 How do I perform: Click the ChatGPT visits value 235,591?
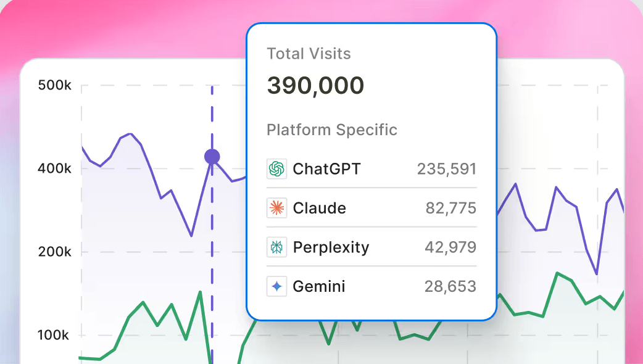pos(446,169)
